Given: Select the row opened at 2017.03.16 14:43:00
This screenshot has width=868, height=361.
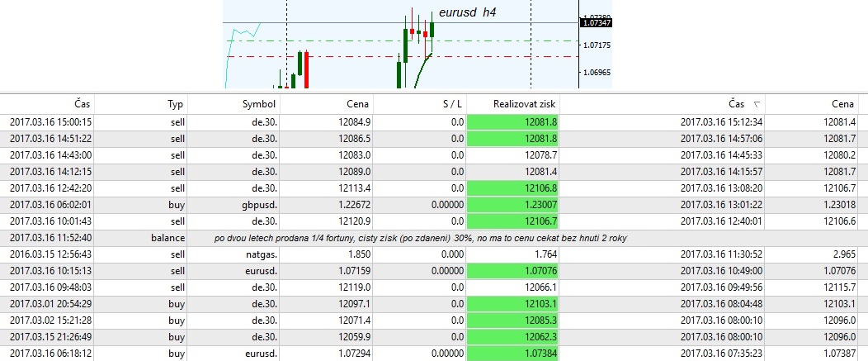Looking at the screenshot, I should 434,155.
